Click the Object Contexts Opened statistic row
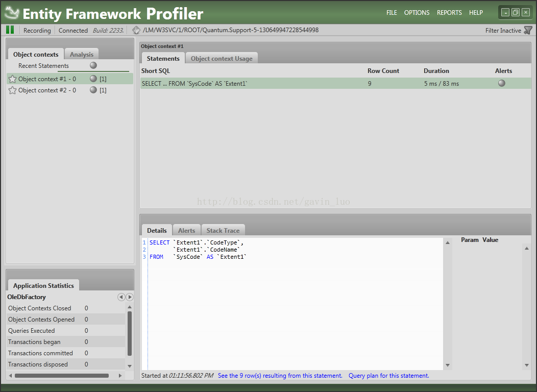The image size is (537, 392). click(x=66, y=320)
